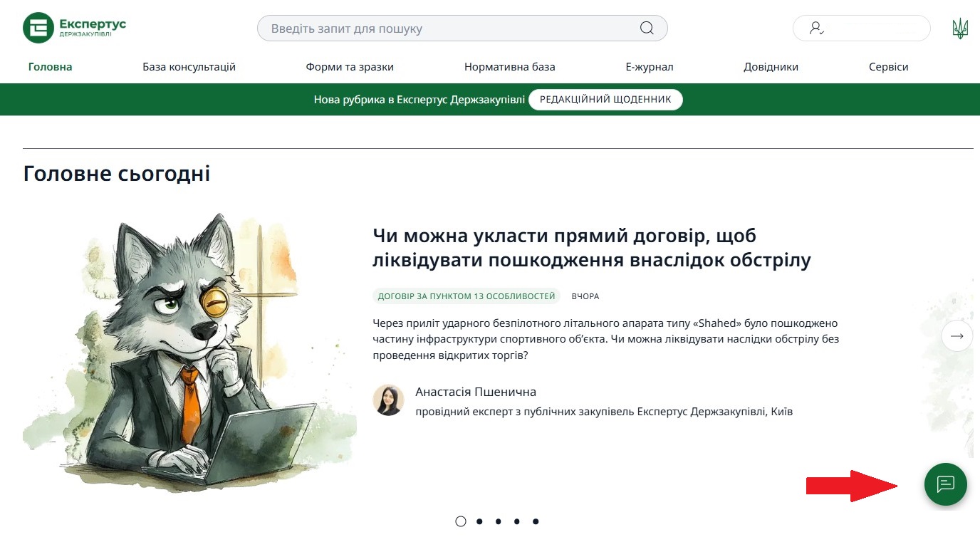Viewport: 980px width, 547px height.
Task: Switch to the Е-журнал section
Action: 649,66
